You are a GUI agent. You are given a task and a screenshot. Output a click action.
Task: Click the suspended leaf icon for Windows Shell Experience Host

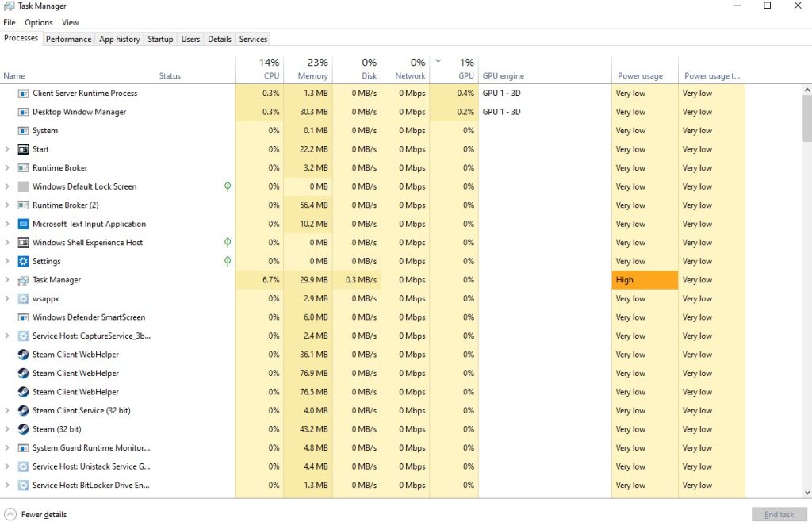click(228, 243)
